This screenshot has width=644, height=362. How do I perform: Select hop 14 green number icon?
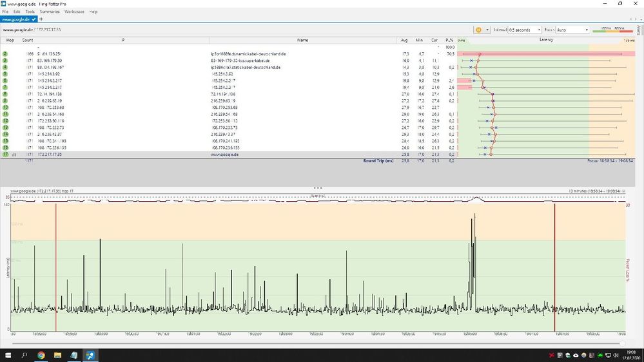click(5, 134)
